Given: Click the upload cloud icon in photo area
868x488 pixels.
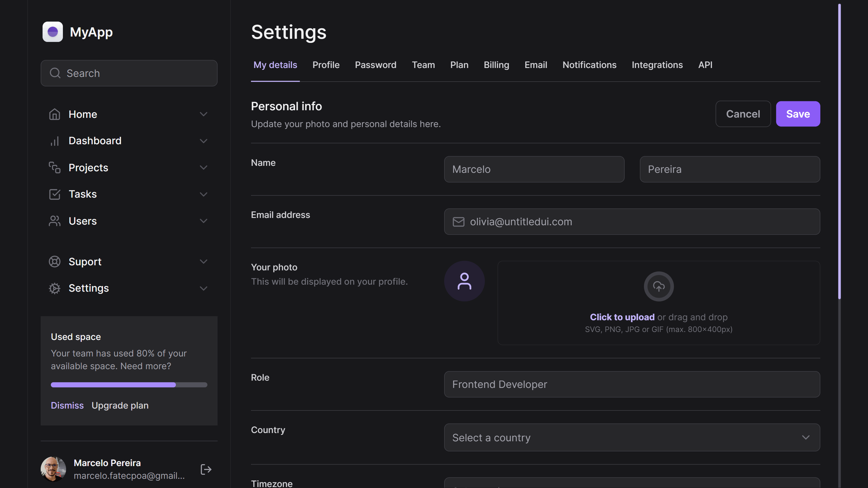Looking at the screenshot, I should tap(658, 286).
